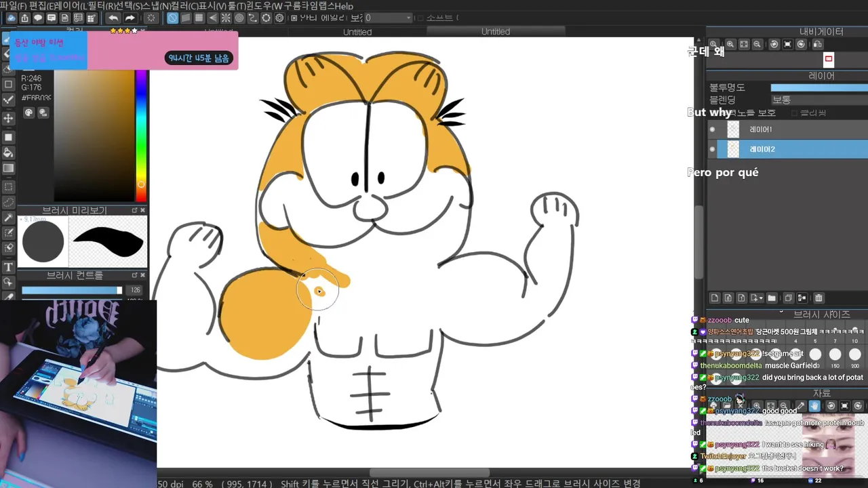This screenshot has width=868, height=488.
Task: Adjust the layer opacity 불투명도 slider
Action: [x=818, y=87]
